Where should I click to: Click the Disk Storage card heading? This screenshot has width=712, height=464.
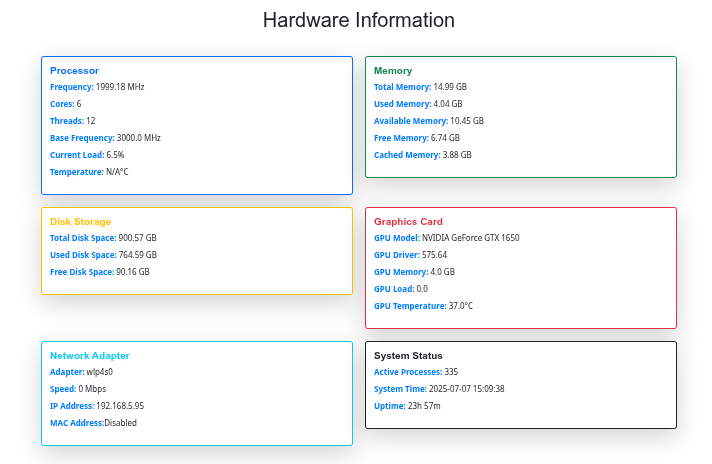tap(80, 222)
